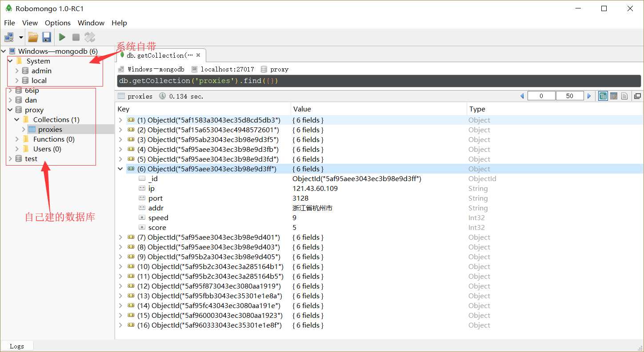Image resolution: width=644 pixels, height=352 pixels.
Task: Open the Help menu
Action: pyautogui.click(x=119, y=23)
